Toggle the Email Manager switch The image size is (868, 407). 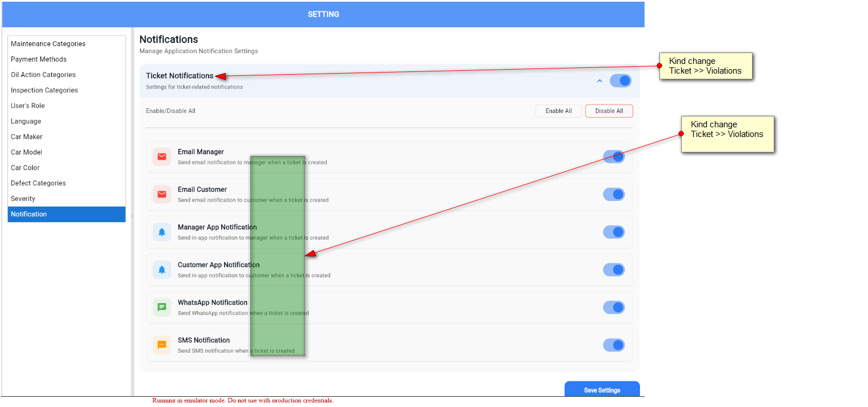[x=614, y=156]
